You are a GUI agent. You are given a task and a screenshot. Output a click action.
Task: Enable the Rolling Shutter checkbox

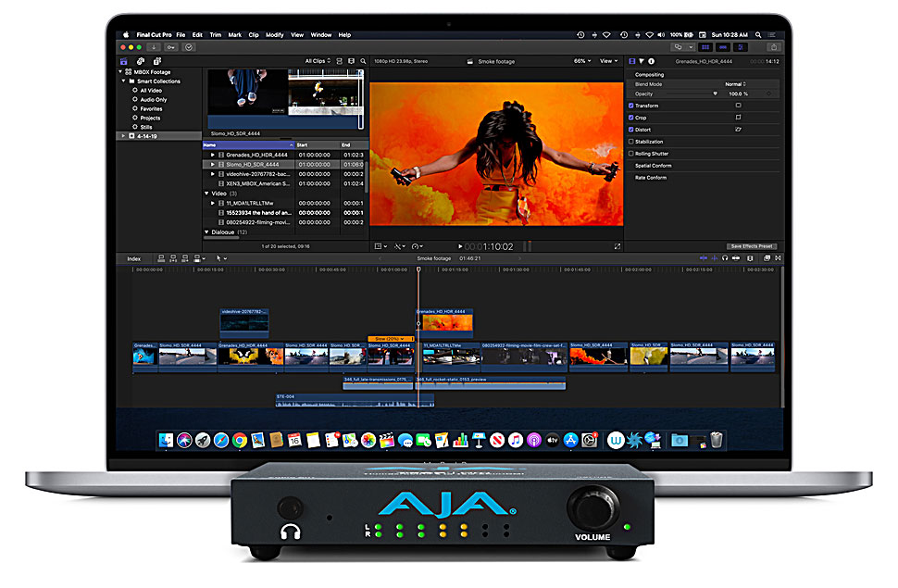pyautogui.click(x=631, y=154)
